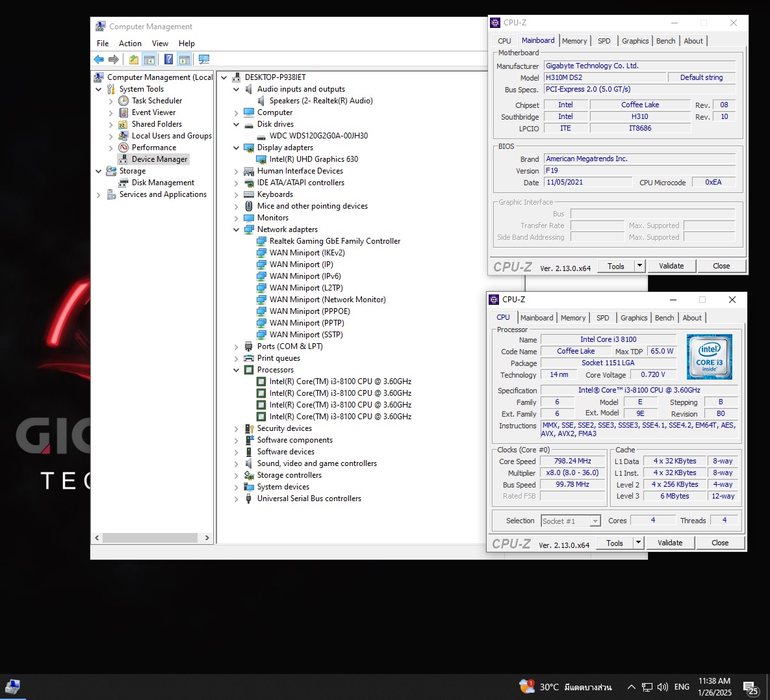Click the Scan for hardware changes monitor icon
Image resolution: width=770 pixels, height=700 pixels.
point(204,59)
